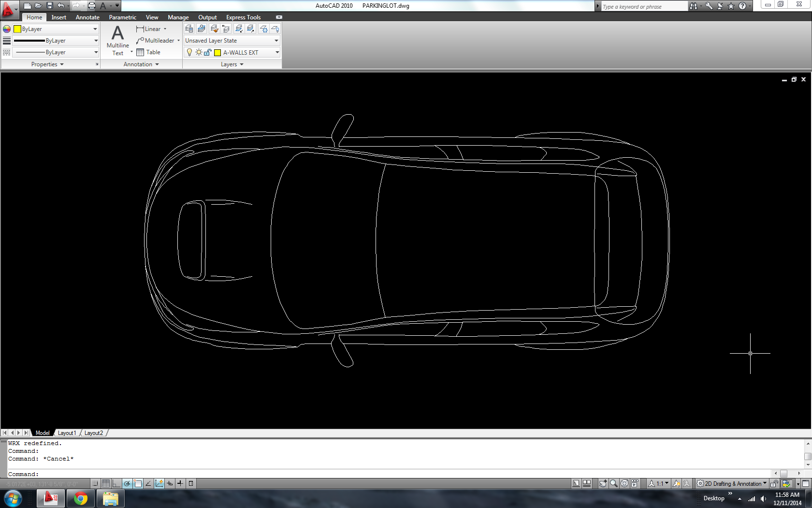Expand the Properties panel title
This screenshot has height=508, width=812.
pyautogui.click(x=47, y=64)
